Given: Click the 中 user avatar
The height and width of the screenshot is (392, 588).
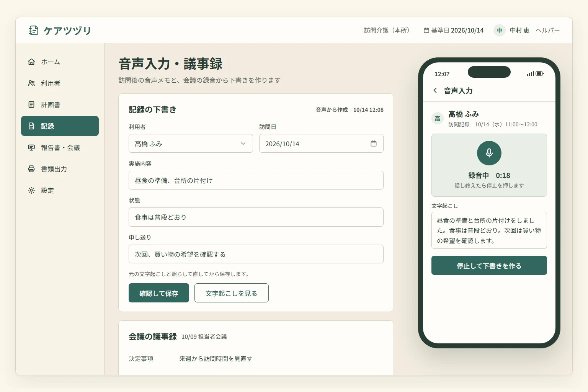Looking at the screenshot, I should pos(500,30).
